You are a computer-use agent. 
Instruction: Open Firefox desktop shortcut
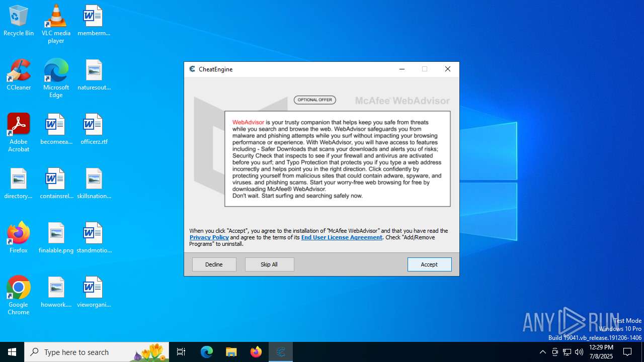(19, 238)
